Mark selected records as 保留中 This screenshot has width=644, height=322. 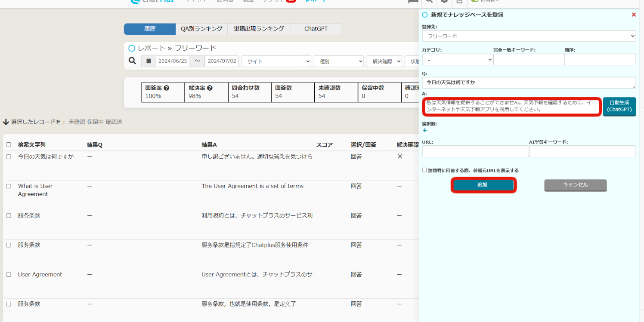tap(95, 122)
